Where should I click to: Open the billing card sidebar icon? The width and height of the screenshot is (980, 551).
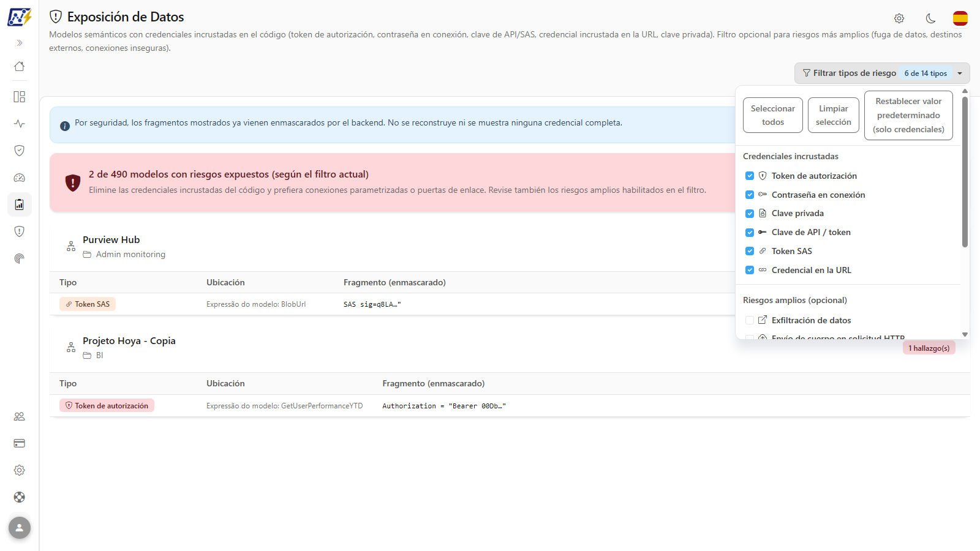pyautogui.click(x=20, y=443)
